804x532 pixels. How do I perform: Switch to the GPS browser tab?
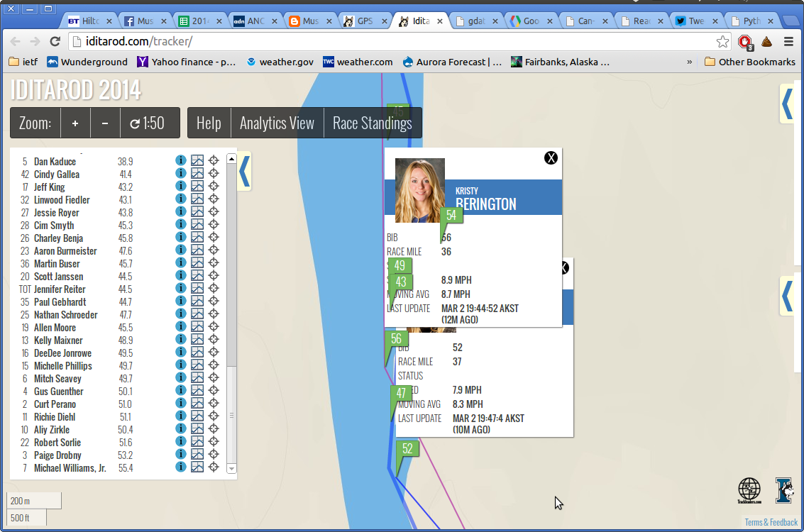coord(365,21)
